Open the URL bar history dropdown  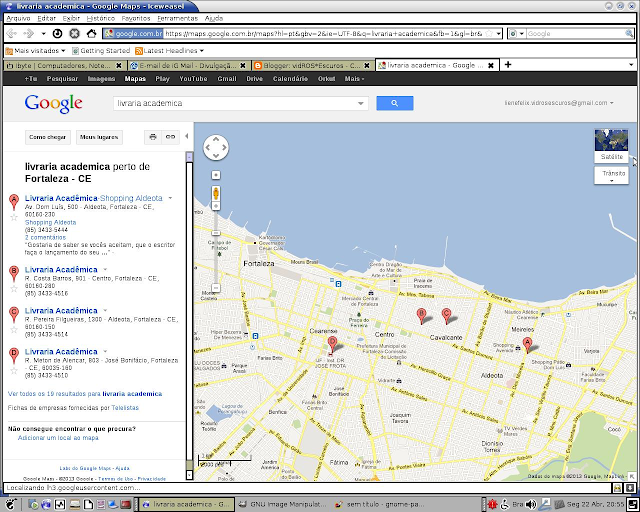coord(498,33)
